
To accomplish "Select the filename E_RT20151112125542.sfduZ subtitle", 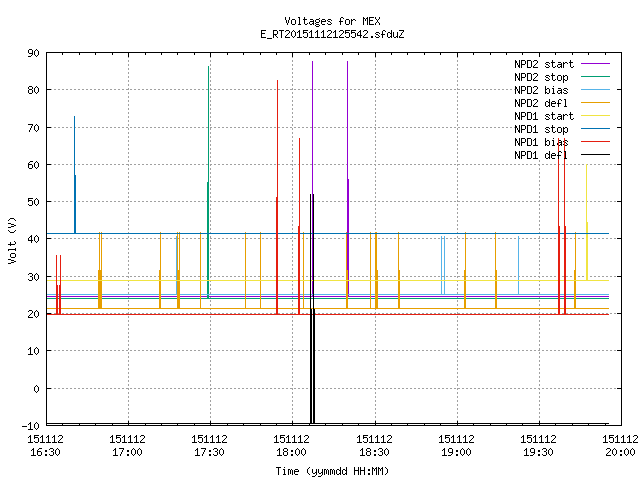I will (332, 34).
